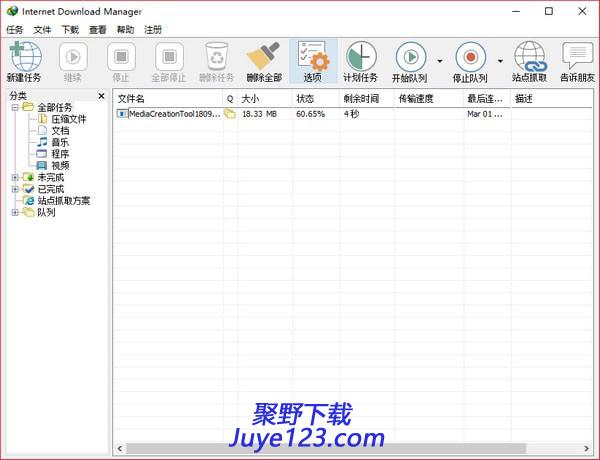Click the horizontal scrollbar thumb

[x=326, y=448]
